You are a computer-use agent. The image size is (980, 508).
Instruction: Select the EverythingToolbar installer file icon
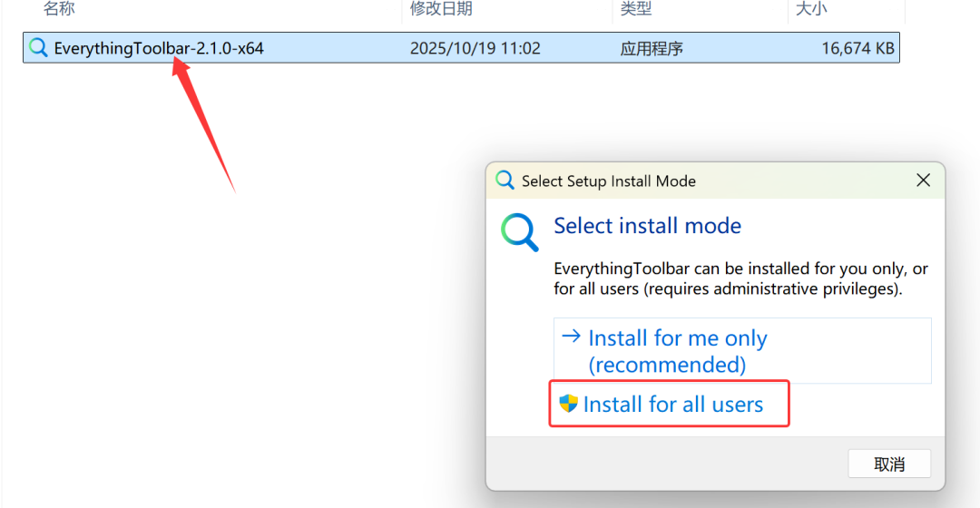[x=38, y=48]
